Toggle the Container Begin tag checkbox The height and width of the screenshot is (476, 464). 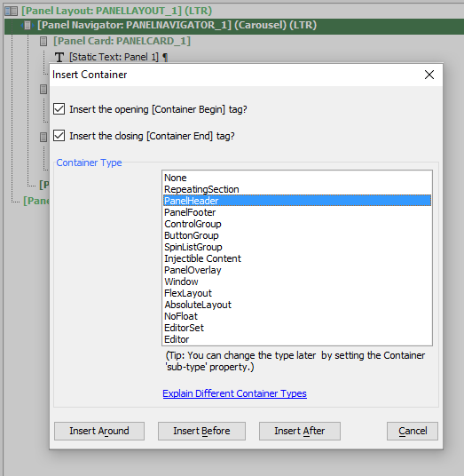[59, 109]
